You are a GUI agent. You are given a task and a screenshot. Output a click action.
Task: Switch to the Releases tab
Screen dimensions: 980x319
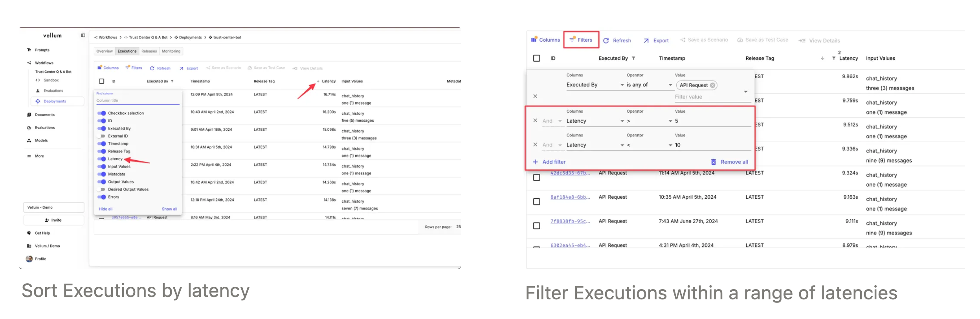click(x=149, y=51)
